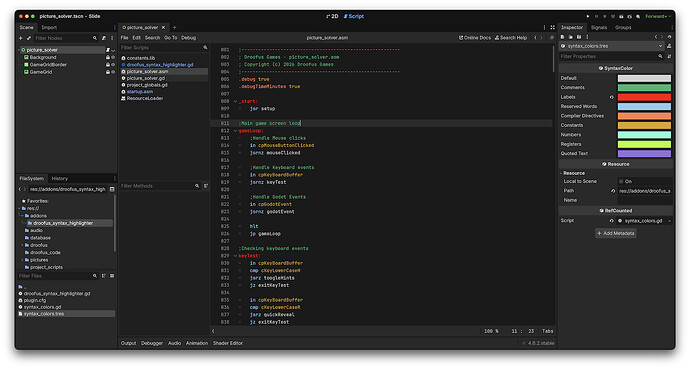Instantiate child scene link icon
The width and height of the screenshot is (690, 369).
(x=29, y=38)
